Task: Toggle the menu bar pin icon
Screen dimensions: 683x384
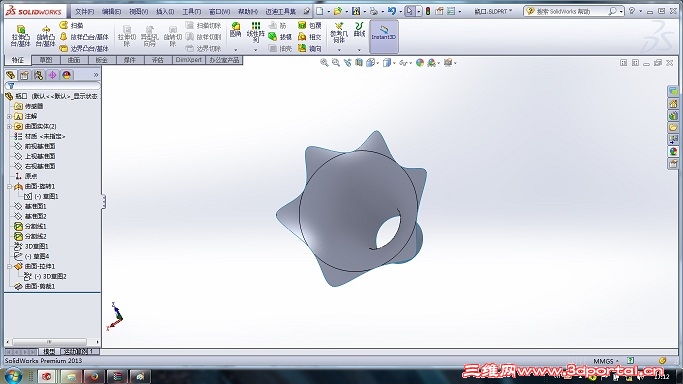Action: (x=307, y=11)
